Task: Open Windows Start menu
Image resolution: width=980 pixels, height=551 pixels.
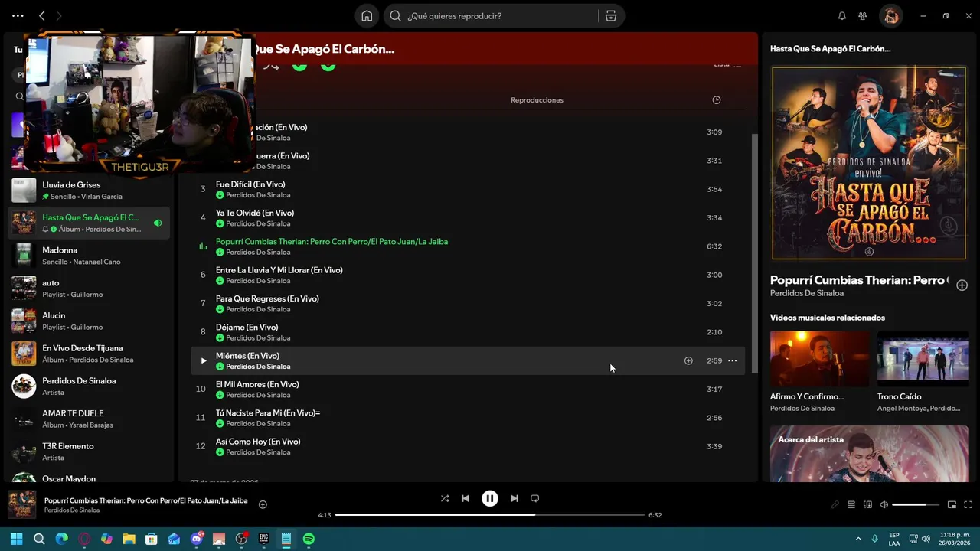Action: pos(16,539)
